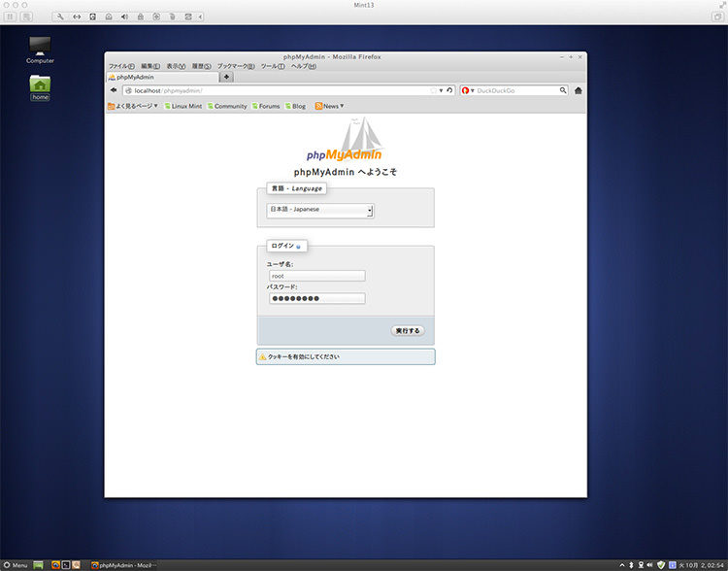Open VM settings wrench icon
728x571 pixels.
[x=60, y=17]
